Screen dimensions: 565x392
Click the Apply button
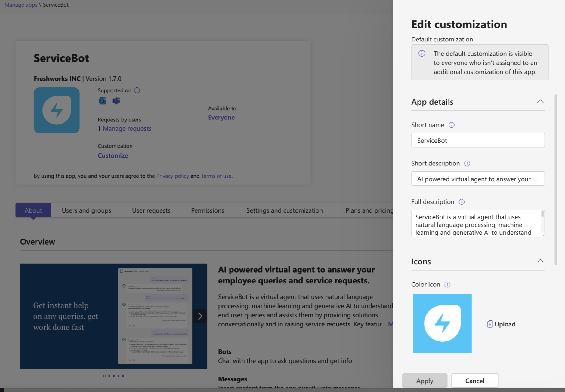click(x=425, y=381)
